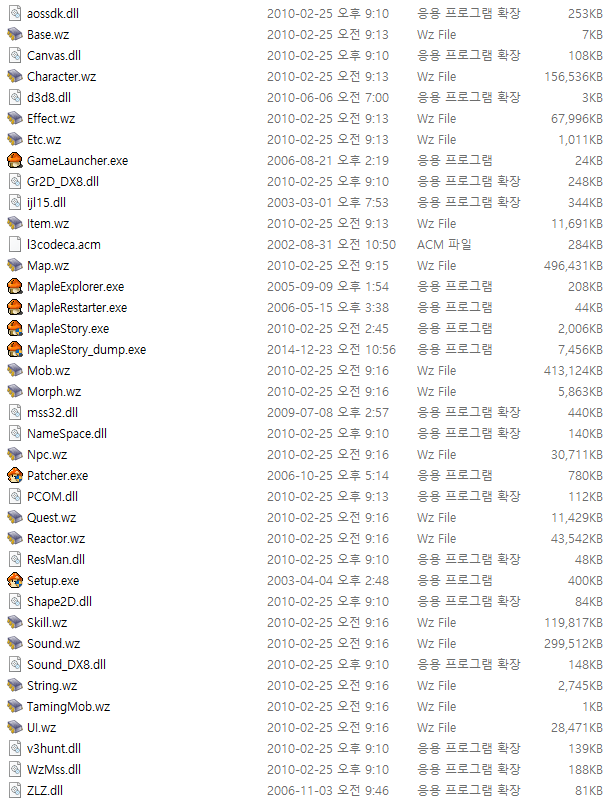Select the ZLZ.dll file row
616x803 pixels.
(306, 790)
